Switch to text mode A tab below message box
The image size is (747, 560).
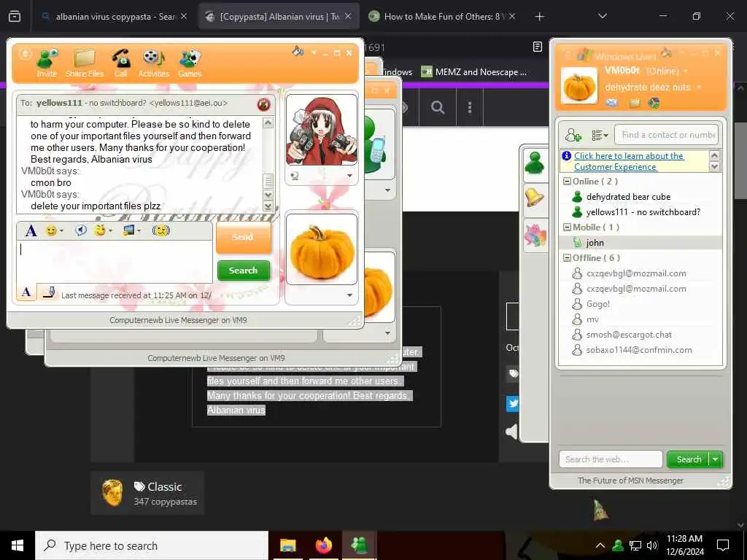[26, 292]
